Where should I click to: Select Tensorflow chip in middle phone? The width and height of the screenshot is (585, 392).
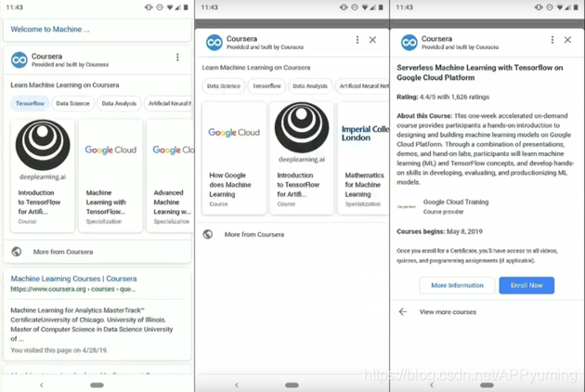tap(266, 85)
